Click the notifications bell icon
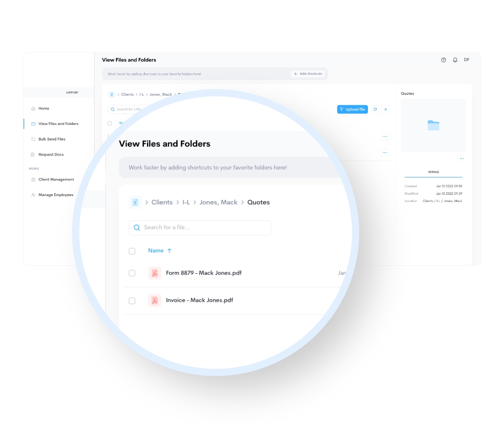Screen dimensions: 504x425 point(455,60)
